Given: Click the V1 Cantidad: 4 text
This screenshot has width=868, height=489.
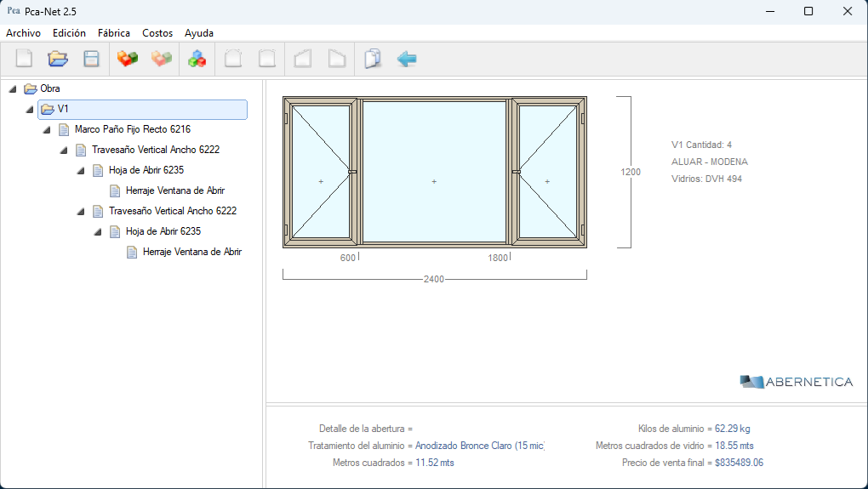Looking at the screenshot, I should [x=701, y=145].
